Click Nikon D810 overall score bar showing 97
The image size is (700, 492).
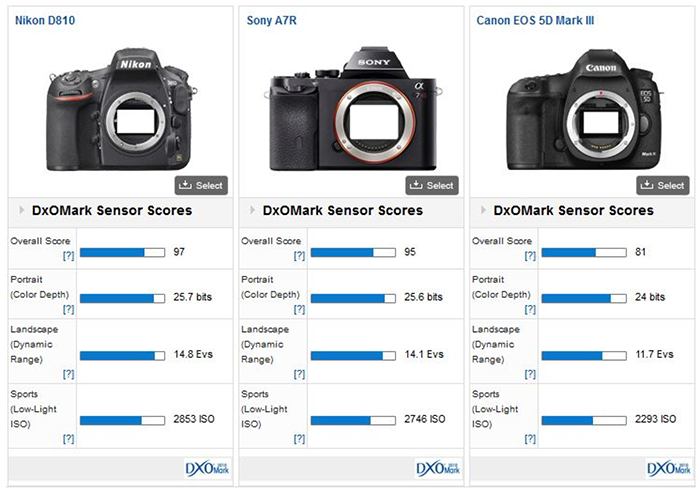[122, 253]
